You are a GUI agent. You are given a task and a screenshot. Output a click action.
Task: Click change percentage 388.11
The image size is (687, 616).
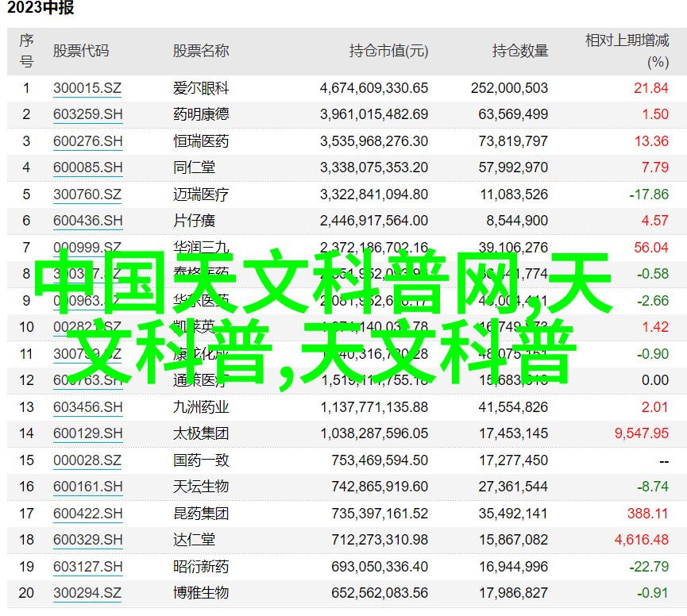647,514
